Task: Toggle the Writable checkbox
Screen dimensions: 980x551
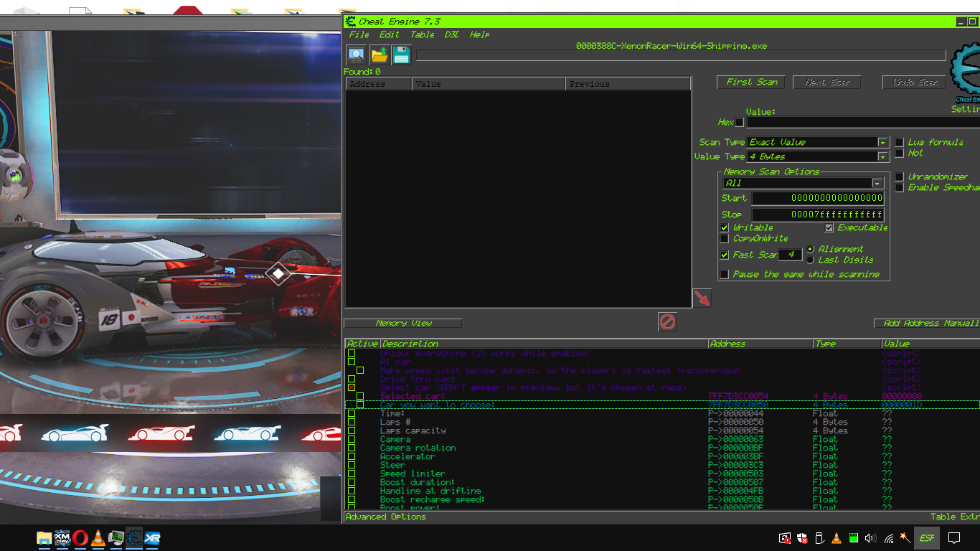Action: (x=725, y=227)
